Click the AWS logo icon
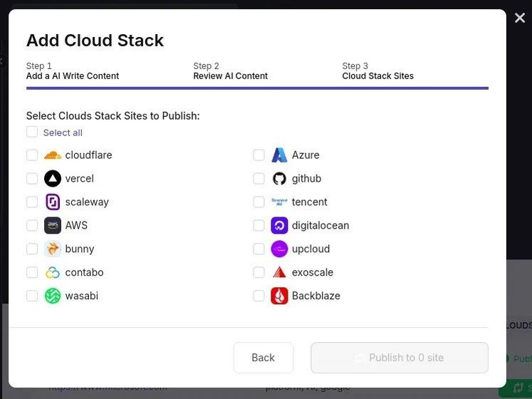The height and width of the screenshot is (399, 532). tap(53, 226)
